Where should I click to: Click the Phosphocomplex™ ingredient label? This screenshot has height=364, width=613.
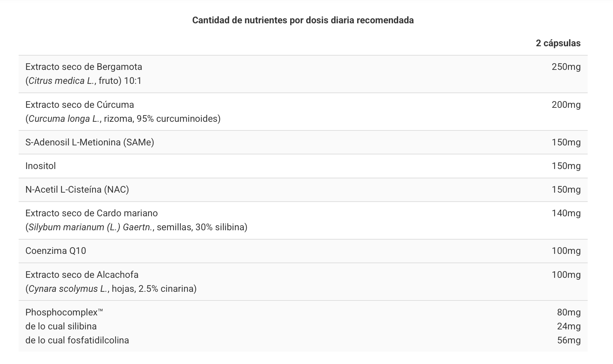tap(64, 312)
